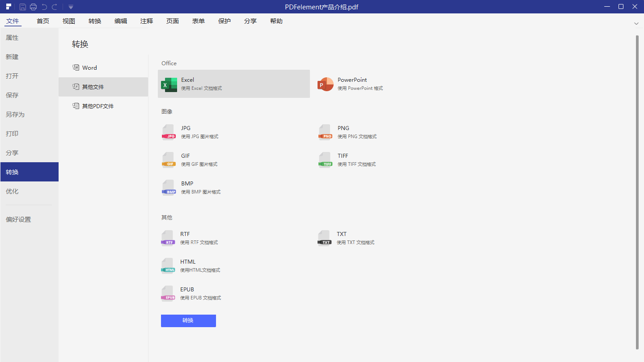Click the Print icon in title bar
644x362 pixels.
pyautogui.click(x=33, y=7)
